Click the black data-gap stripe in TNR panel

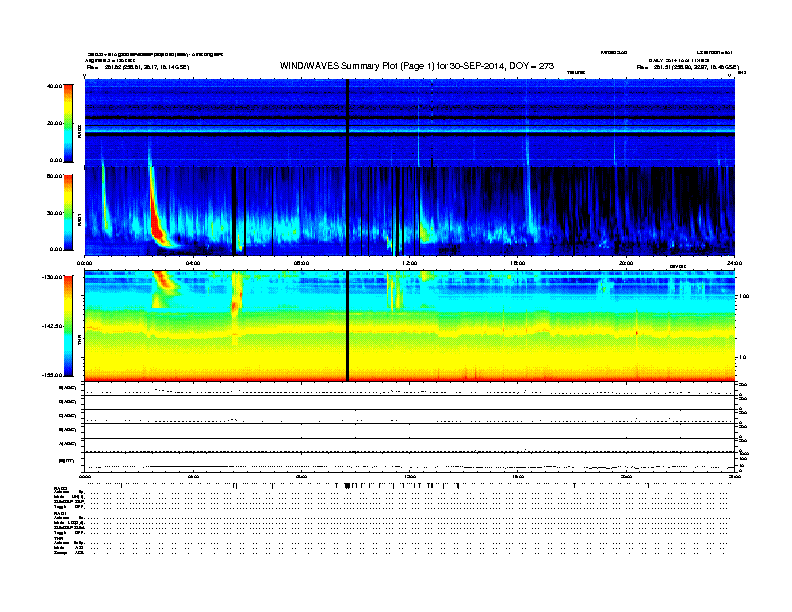point(348,326)
